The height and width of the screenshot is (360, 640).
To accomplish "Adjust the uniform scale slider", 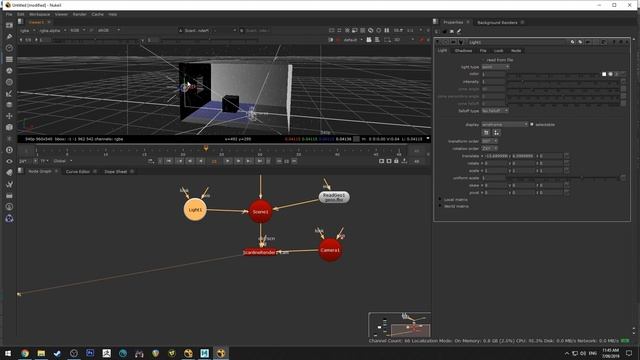I will (x=563, y=178).
